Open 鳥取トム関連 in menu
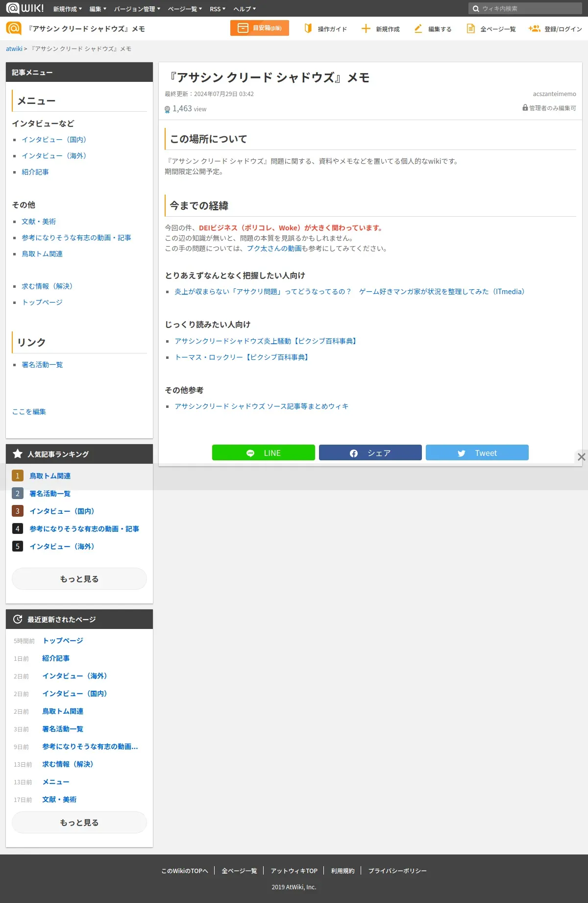 tap(42, 254)
